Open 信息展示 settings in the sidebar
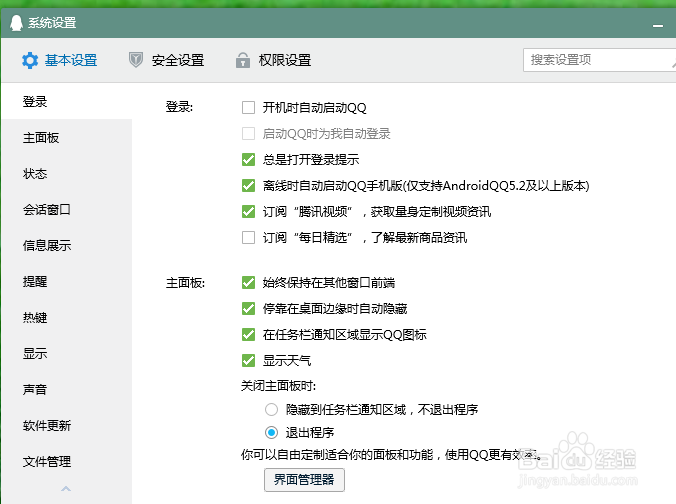Viewport: 676px width, 504px height. (67, 246)
